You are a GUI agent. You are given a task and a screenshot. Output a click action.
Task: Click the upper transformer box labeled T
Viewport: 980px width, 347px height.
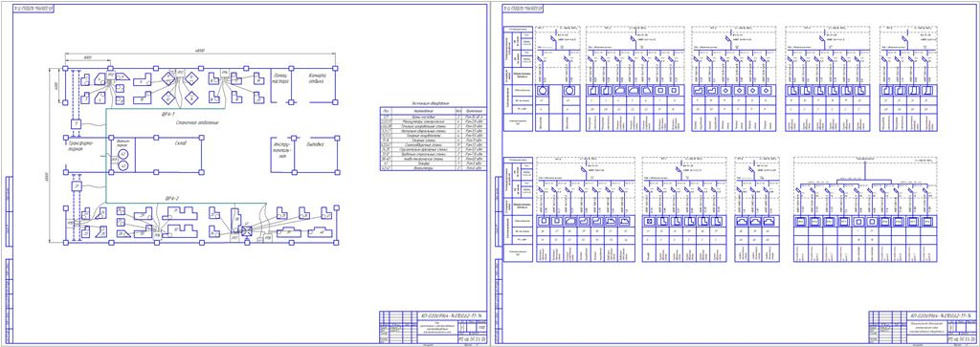[x=77, y=124]
